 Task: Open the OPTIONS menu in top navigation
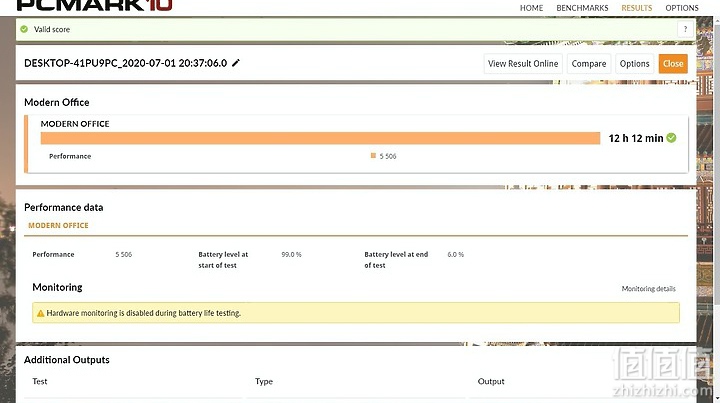(x=682, y=8)
